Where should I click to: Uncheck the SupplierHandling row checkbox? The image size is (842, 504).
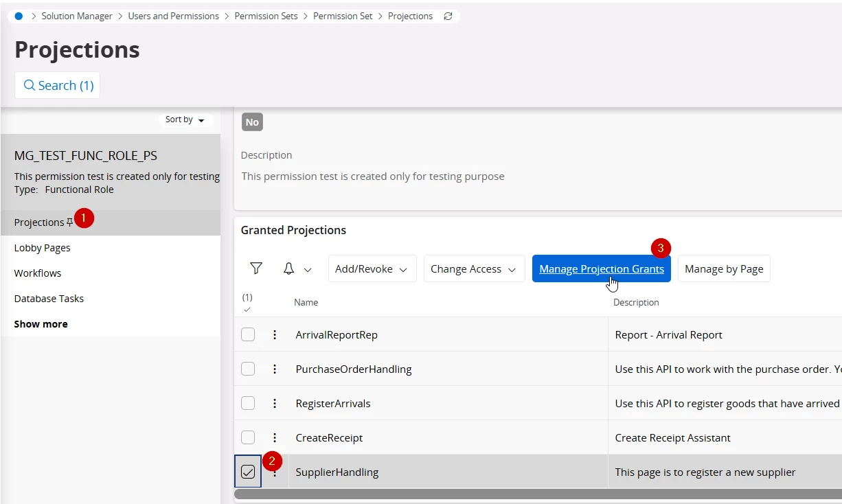tap(248, 472)
